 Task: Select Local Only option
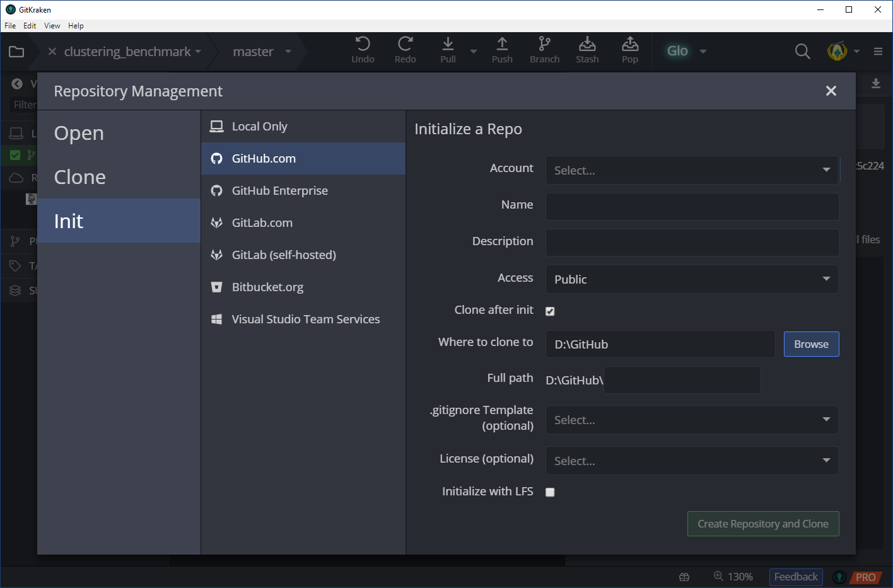303,126
